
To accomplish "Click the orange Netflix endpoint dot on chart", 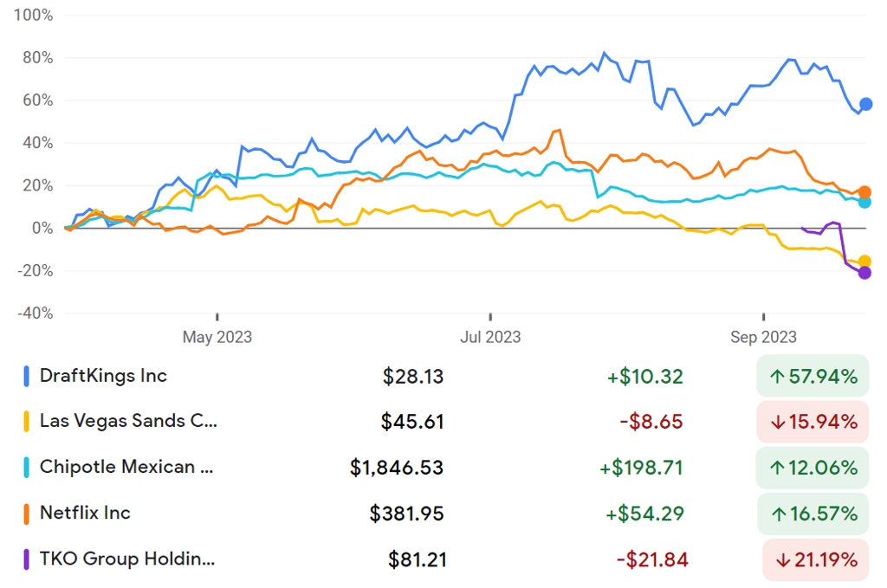I will coord(864,192).
